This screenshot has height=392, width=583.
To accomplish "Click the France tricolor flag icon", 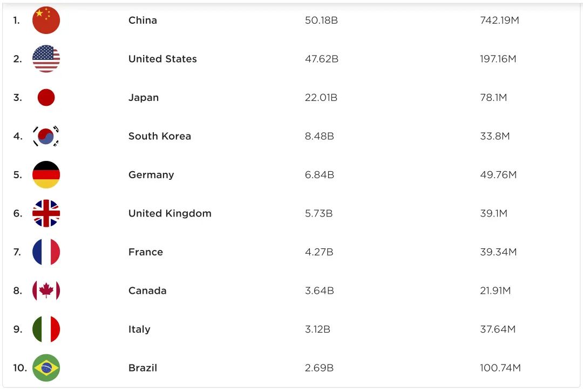I will (46, 252).
